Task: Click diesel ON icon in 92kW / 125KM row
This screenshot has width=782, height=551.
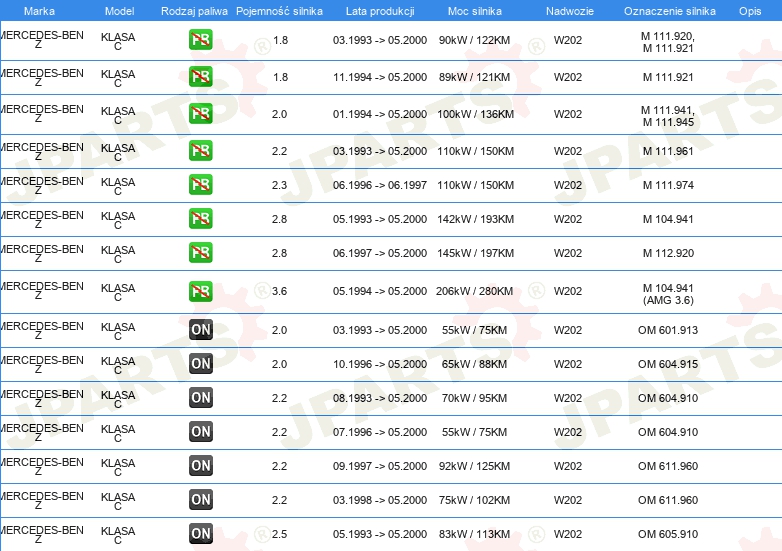Action: coord(200,465)
